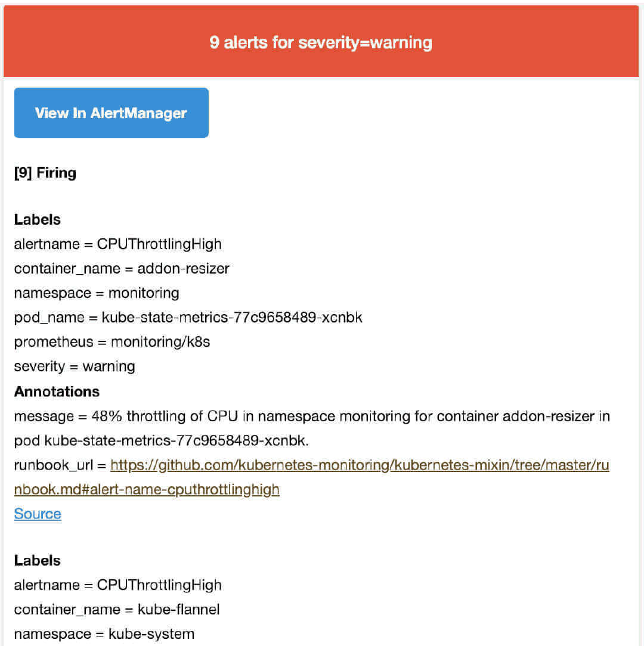Viewport: 644px width, 646px height.
Task: Select the 'severity = warning' label line
Action: [75, 367]
